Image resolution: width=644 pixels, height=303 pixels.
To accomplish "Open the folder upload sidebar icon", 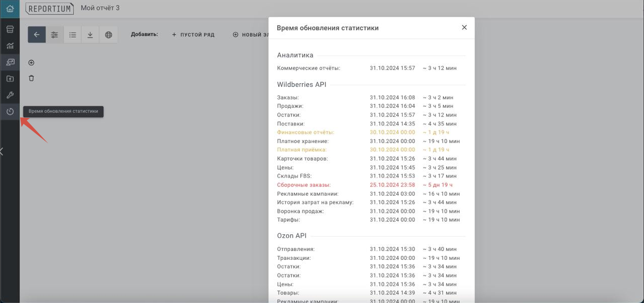I will pos(10,79).
